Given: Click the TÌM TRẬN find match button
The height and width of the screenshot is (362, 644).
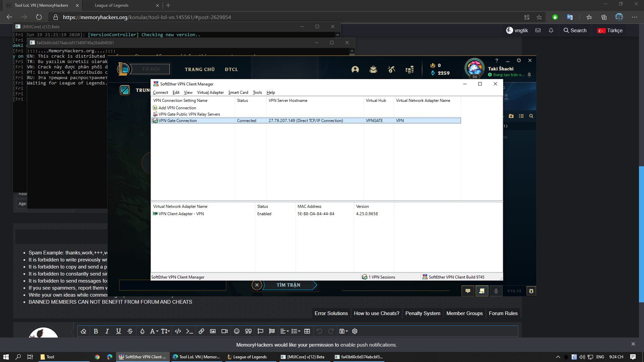Looking at the screenshot, I should (x=289, y=285).
